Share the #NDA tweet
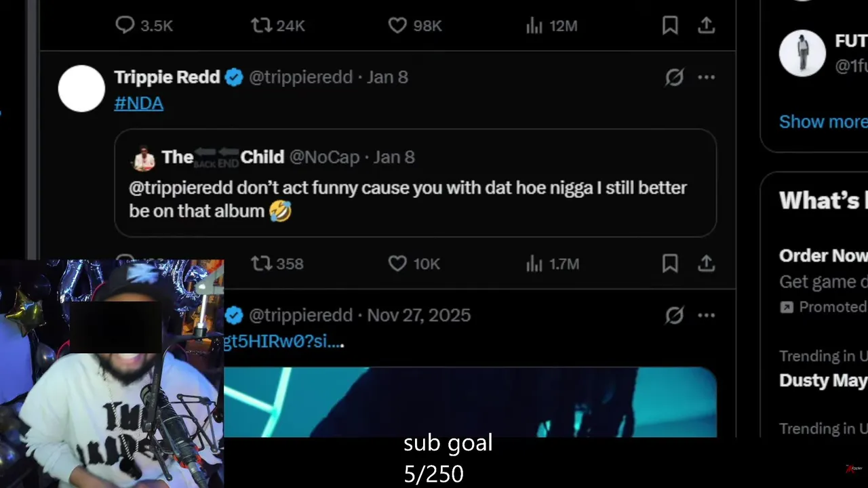 (707, 264)
